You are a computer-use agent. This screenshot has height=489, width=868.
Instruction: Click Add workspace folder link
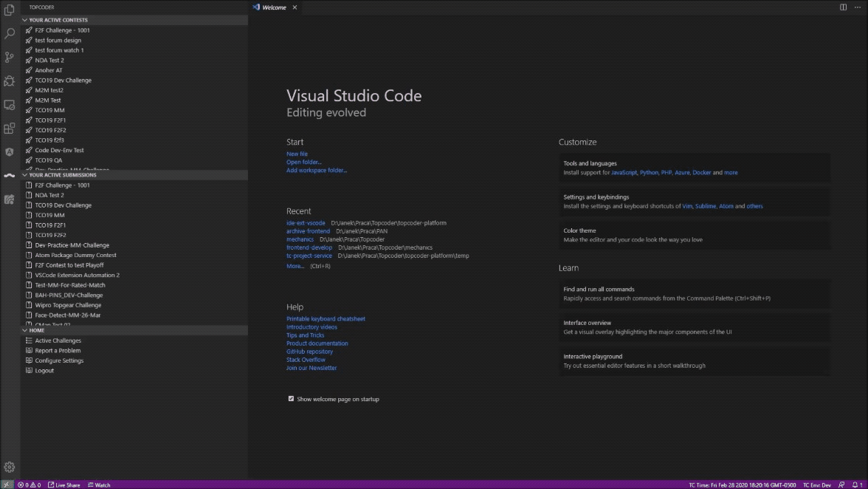pos(317,171)
